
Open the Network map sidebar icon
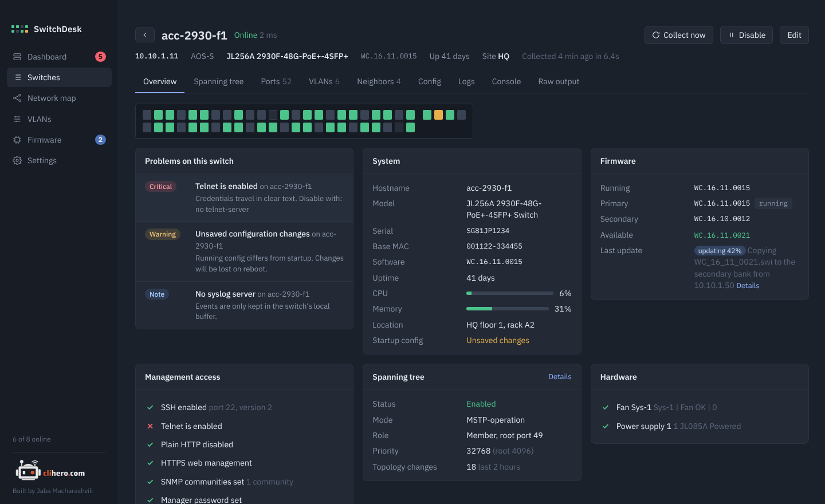[17, 98]
